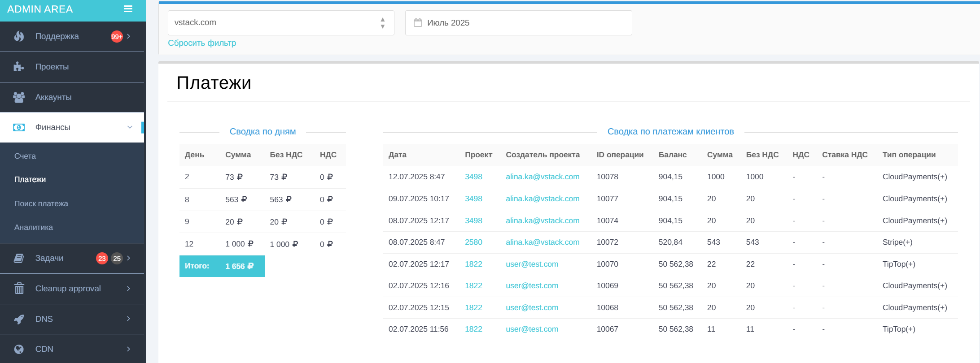Screen dimensions: 980x363
Task: Click the date 02.07.2025 12:15
Action: [419, 307]
